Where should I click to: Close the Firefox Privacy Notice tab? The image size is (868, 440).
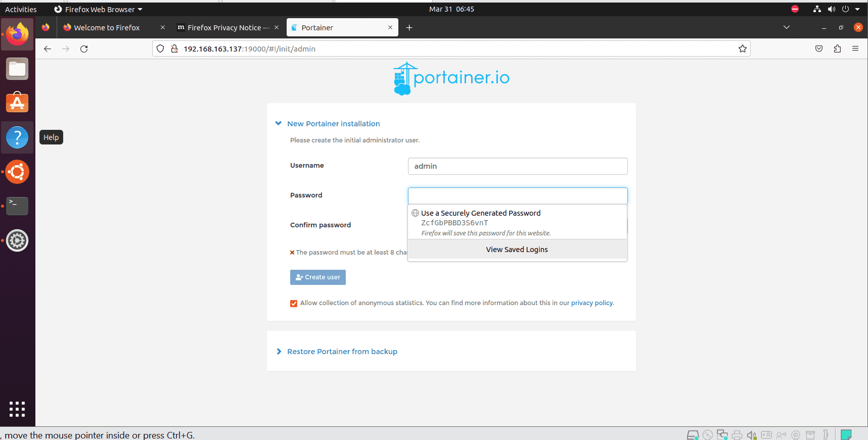pos(277,27)
